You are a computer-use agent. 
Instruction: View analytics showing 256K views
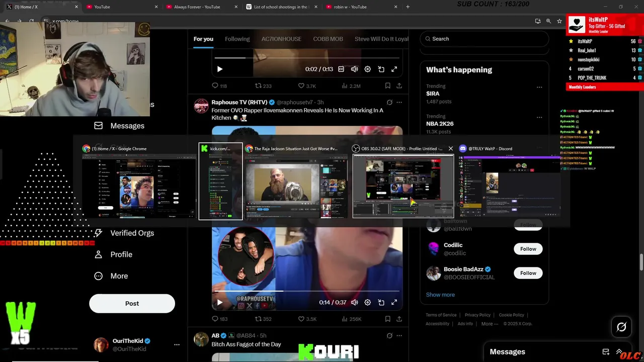351,319
